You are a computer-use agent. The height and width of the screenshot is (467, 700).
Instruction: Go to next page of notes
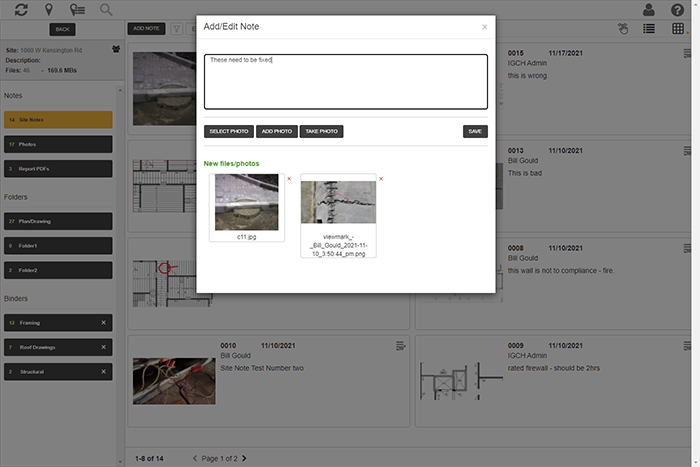pos(245,458)
